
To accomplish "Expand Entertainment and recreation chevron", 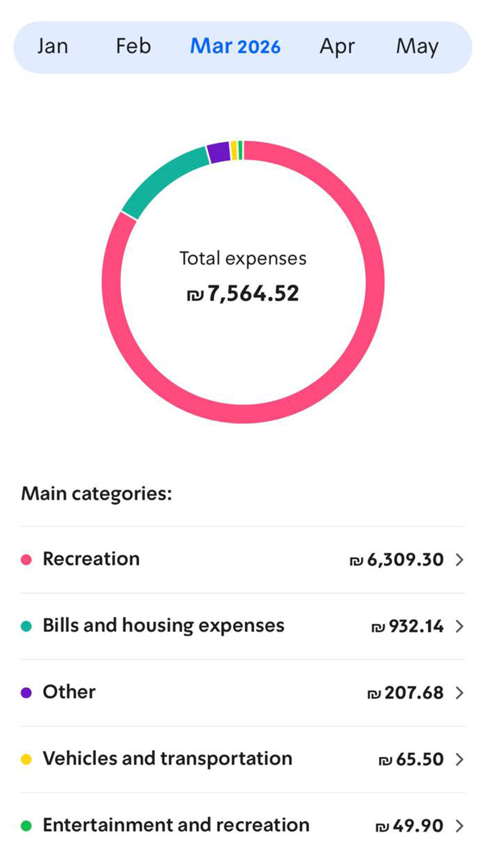I will 460,826.
